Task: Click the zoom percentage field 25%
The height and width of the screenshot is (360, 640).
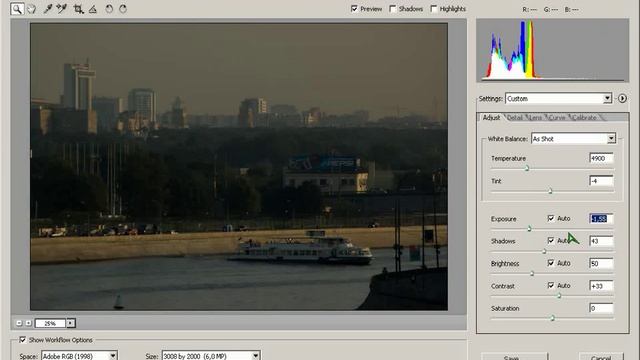Action: coord(50,323)
